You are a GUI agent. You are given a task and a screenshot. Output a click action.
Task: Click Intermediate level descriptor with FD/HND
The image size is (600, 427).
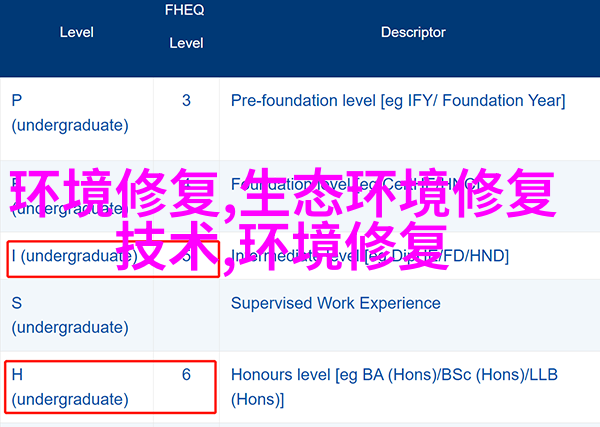(x=370, y=256)
